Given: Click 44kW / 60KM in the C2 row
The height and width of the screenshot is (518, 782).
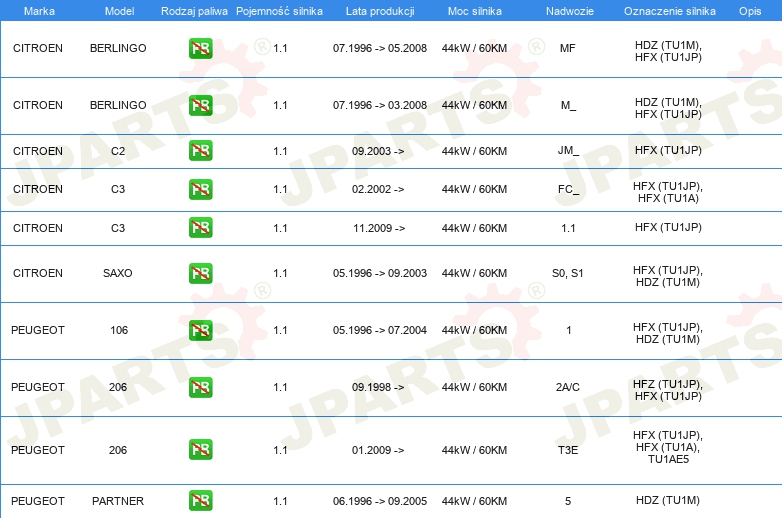Looking at the screenshot, I should [474, 151].
